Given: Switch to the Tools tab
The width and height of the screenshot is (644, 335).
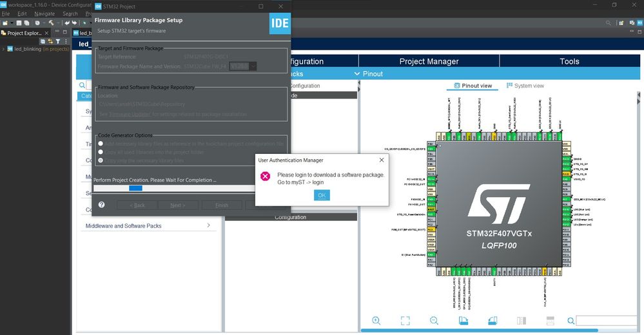Looking at the screenshot, I should tap(569, 61).
